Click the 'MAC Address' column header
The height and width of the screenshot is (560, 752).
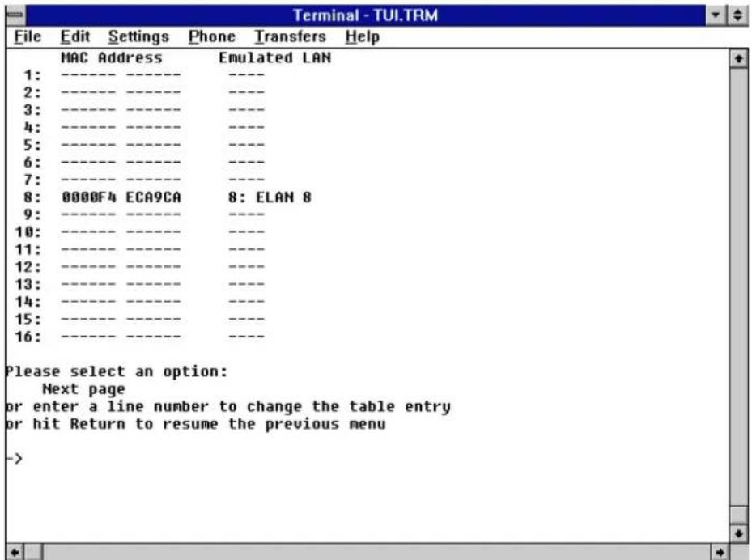tap(111, 57)
